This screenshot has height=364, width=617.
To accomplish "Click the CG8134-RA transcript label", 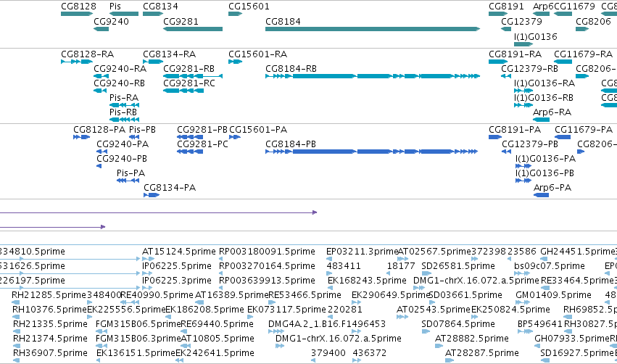I will 169,54.
